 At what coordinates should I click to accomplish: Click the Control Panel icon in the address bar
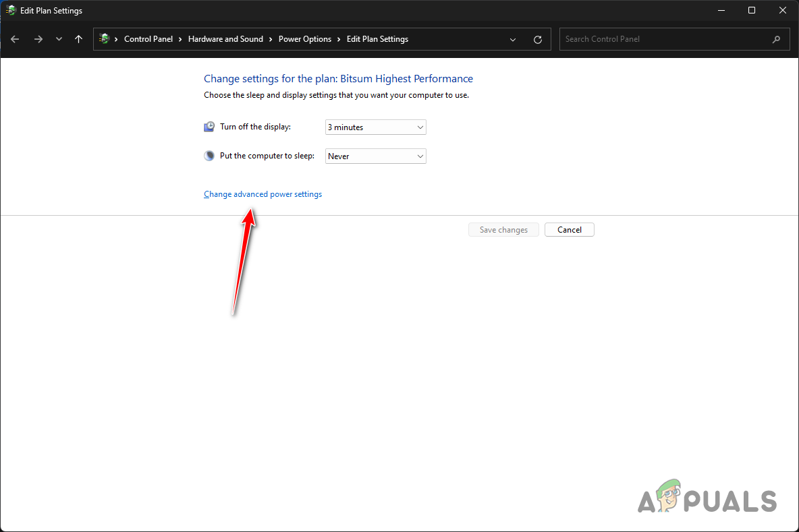coord(105,38)
